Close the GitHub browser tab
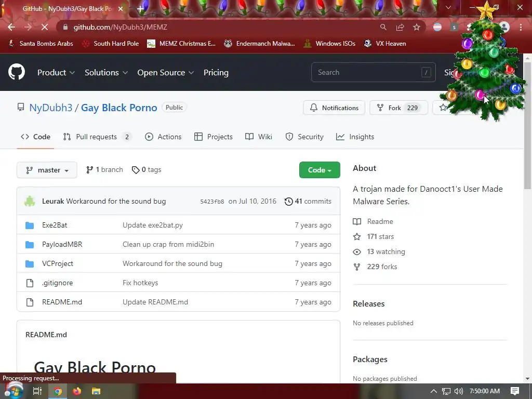The image size is (532, 399). pos(121,9)
